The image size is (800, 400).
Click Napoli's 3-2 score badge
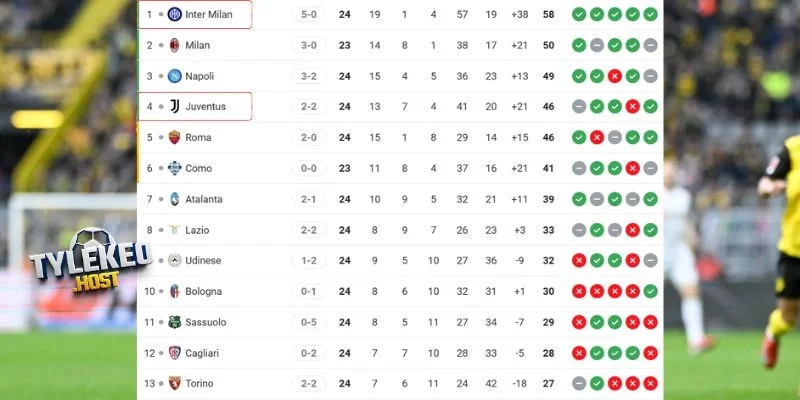(308, 76)
